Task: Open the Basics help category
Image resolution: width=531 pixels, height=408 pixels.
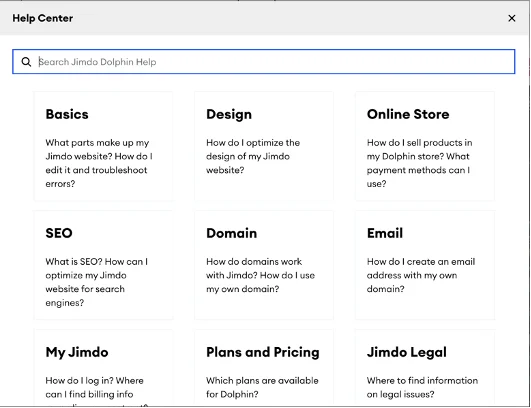Action: point(103,146)
